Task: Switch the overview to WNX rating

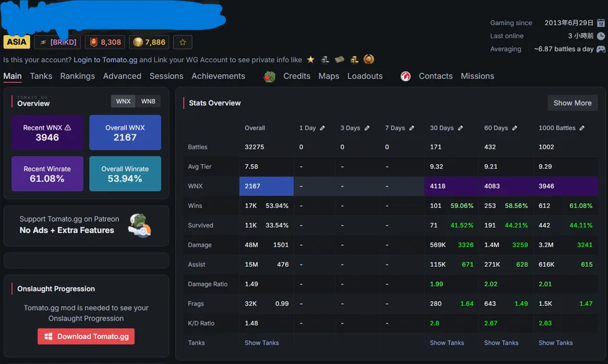Action: tap(124, 101)
